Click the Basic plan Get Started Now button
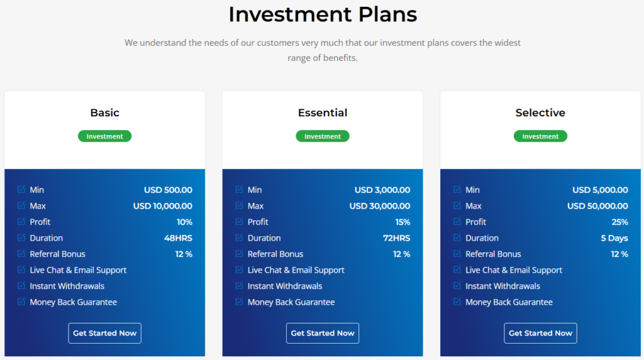 tap(104, 333)
